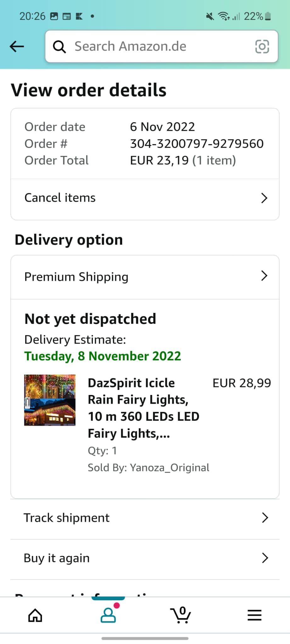290x644 pixels.
Task: Open Buy it again chevron
Action: 265,558
